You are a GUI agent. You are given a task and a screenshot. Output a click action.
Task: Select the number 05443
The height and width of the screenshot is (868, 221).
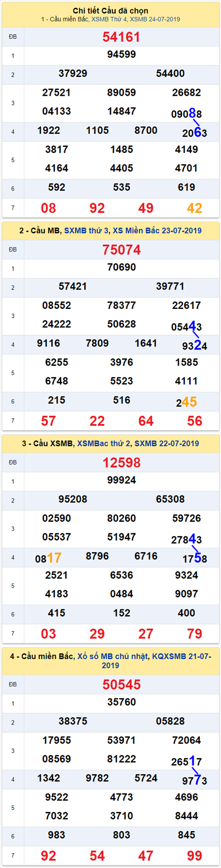pos(186,326)
